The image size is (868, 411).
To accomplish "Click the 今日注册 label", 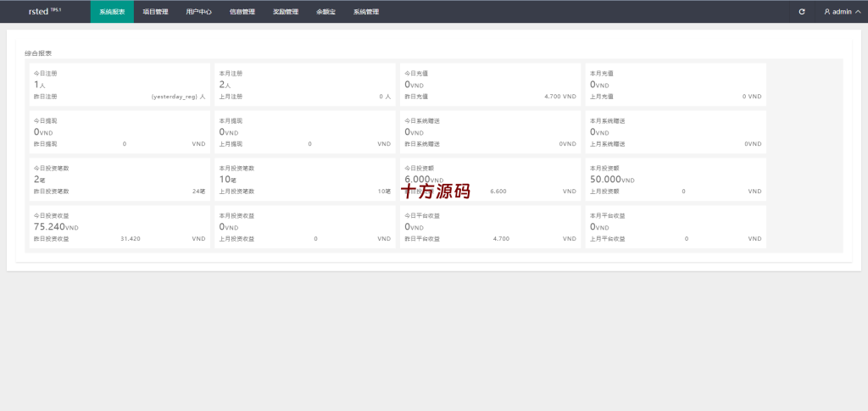I will (46, 74).
